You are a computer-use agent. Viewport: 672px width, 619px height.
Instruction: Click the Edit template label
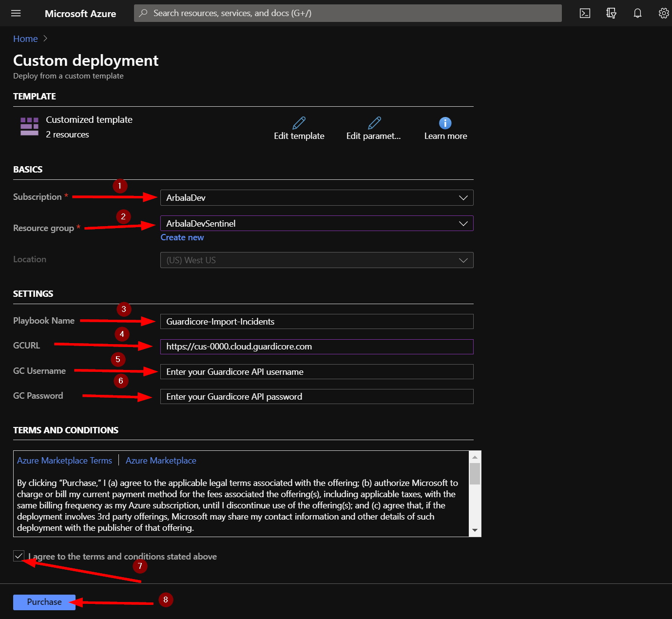click(x=299, y=136)
